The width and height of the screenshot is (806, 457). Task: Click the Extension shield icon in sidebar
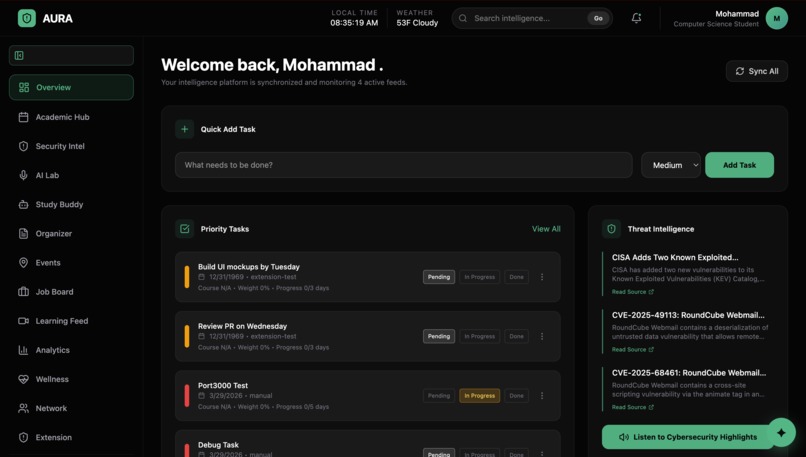point(23,437)
